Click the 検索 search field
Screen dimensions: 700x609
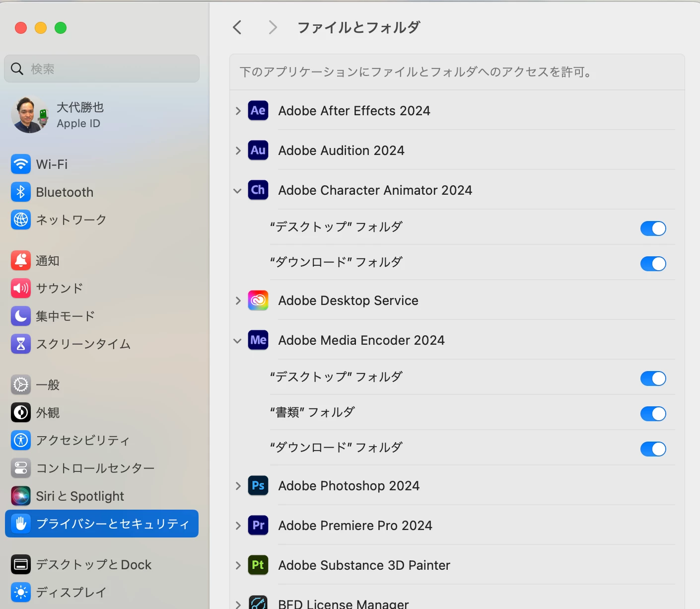tap(102, 69)
